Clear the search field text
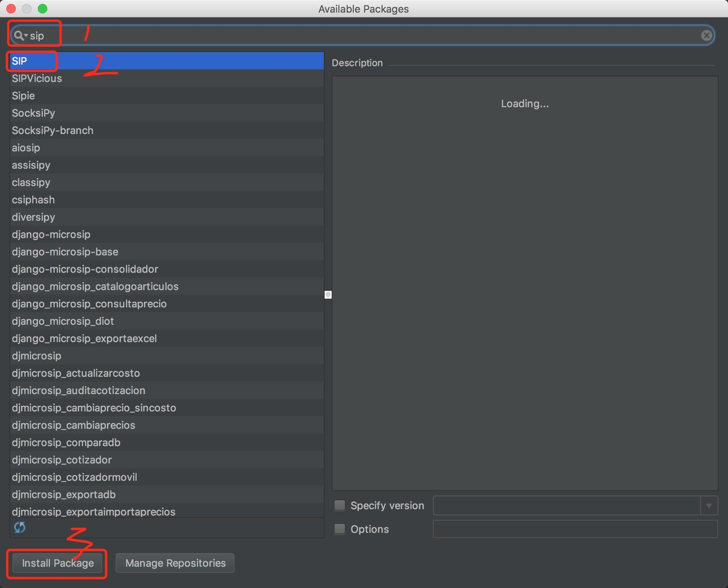This screenshot has width=728, height=588. pos(706,35)
